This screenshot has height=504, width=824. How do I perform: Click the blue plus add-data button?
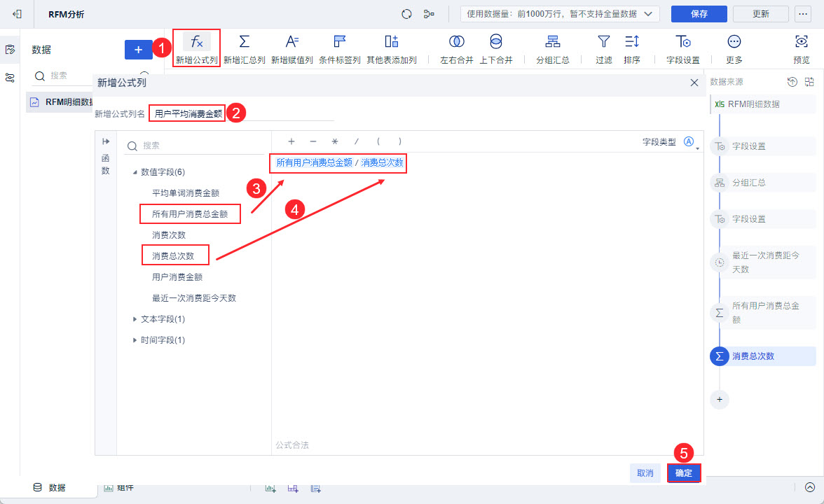(x=138, y=49)
